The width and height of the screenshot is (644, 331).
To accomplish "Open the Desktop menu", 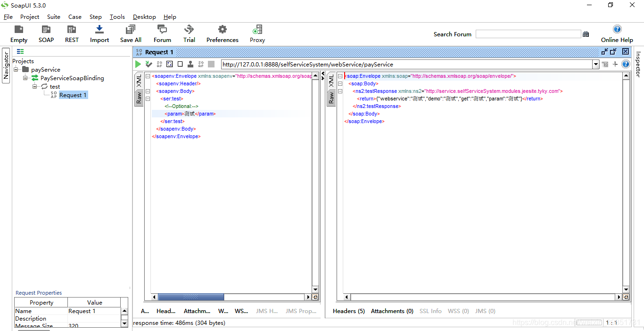I will (144, 17).
